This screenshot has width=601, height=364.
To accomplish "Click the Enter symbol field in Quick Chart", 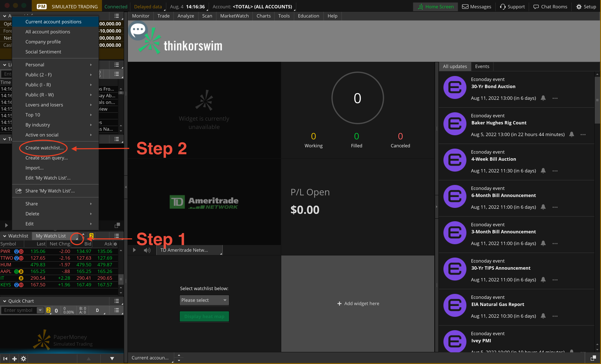I will coord(18,310).
